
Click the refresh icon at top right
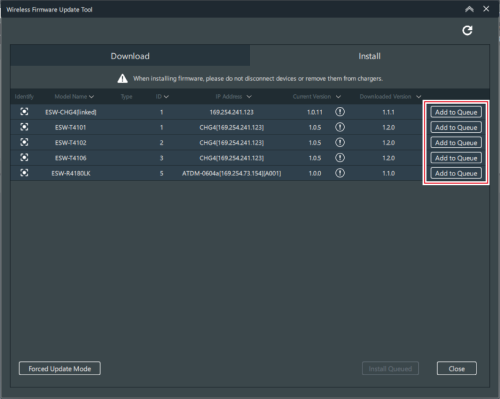(467, 31)
